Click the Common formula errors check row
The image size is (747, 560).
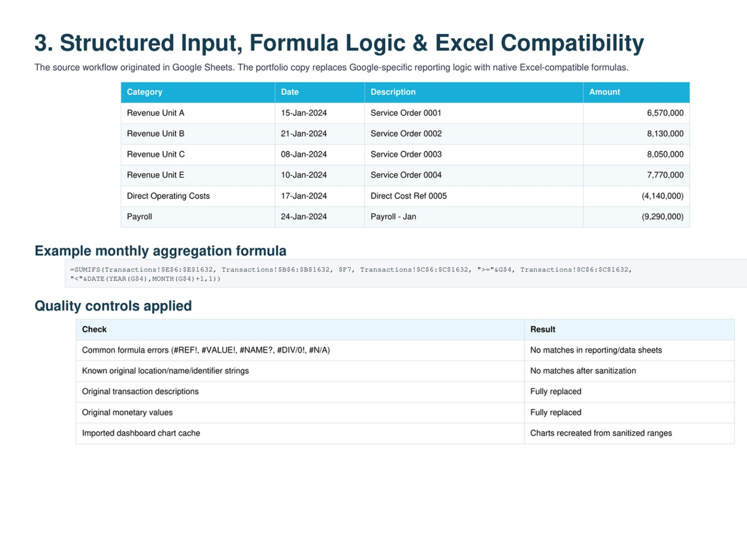pyautogui.click(x=405, y=350)
